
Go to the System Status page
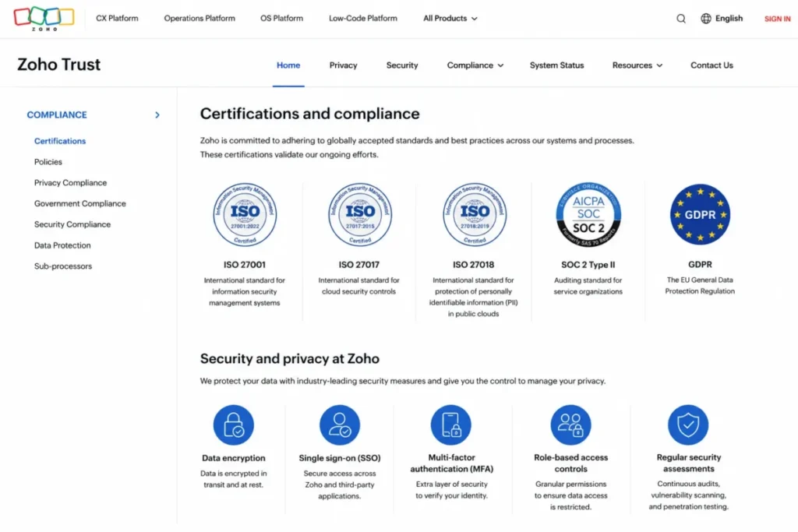tap(556, 65)
